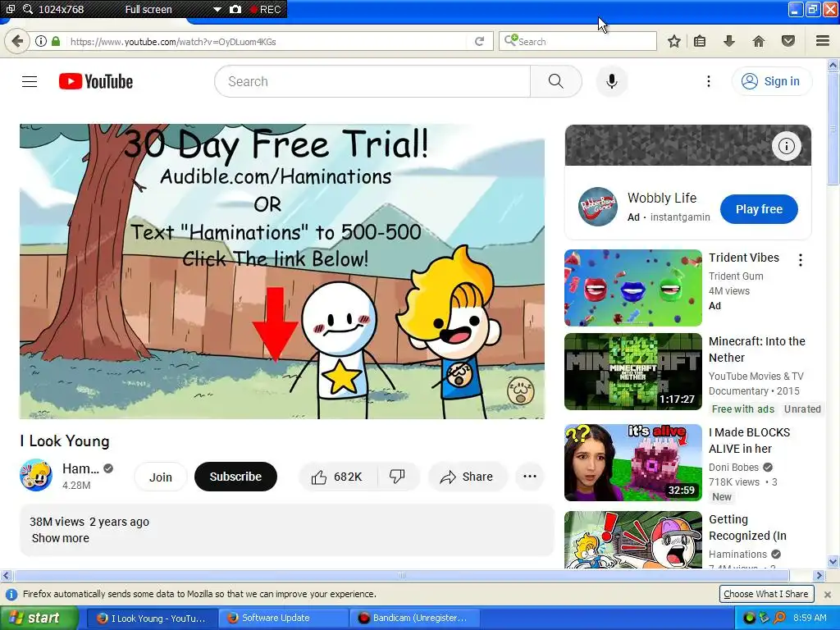Subscribe to the Haminations channel
This screenshot has height=630, width=840.
pyautogui.click(x=235, y=477)
